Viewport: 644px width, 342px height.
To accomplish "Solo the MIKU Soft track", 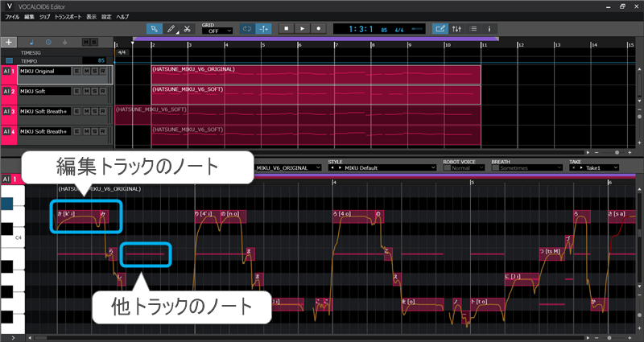I will tap(94, 91).
